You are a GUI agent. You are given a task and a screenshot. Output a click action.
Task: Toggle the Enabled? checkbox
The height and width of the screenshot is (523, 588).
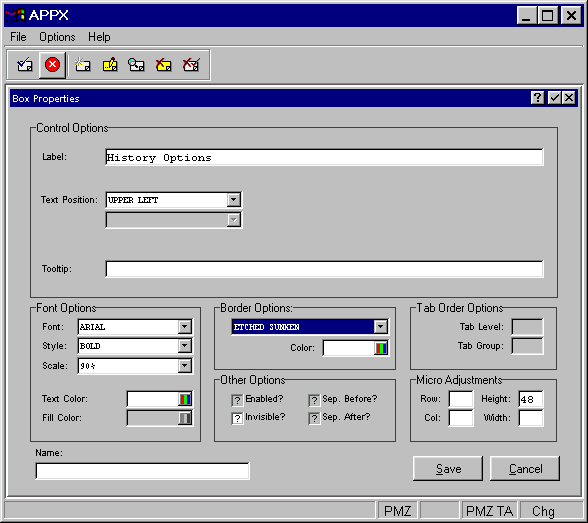coord(237,400)
